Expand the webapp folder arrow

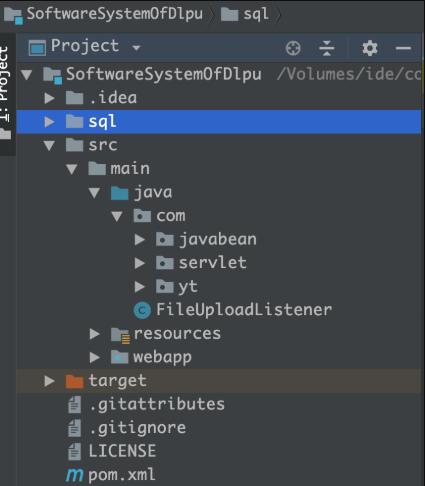coord(95,357)
